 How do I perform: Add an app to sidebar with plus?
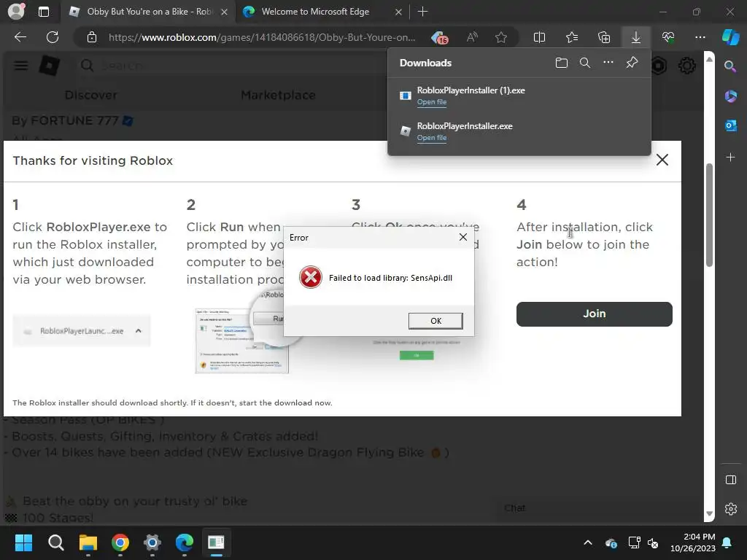pyautogui.click(x=730, y=157)
